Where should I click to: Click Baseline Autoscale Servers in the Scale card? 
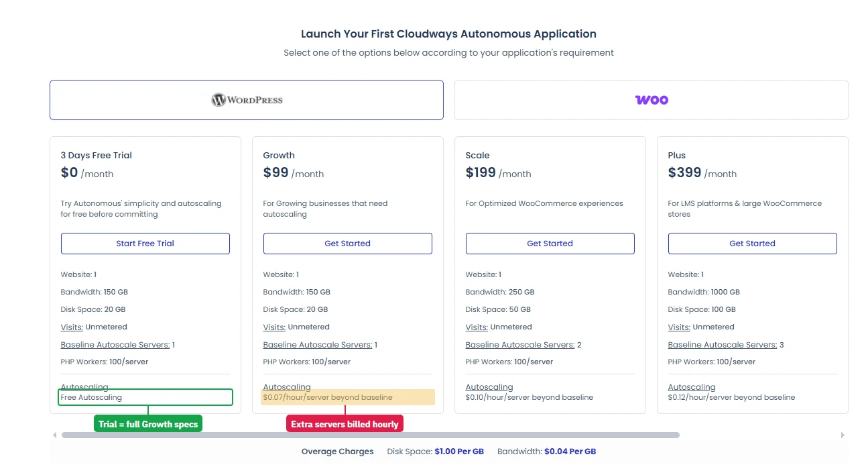pyautogui.click(x=520, y=345)
